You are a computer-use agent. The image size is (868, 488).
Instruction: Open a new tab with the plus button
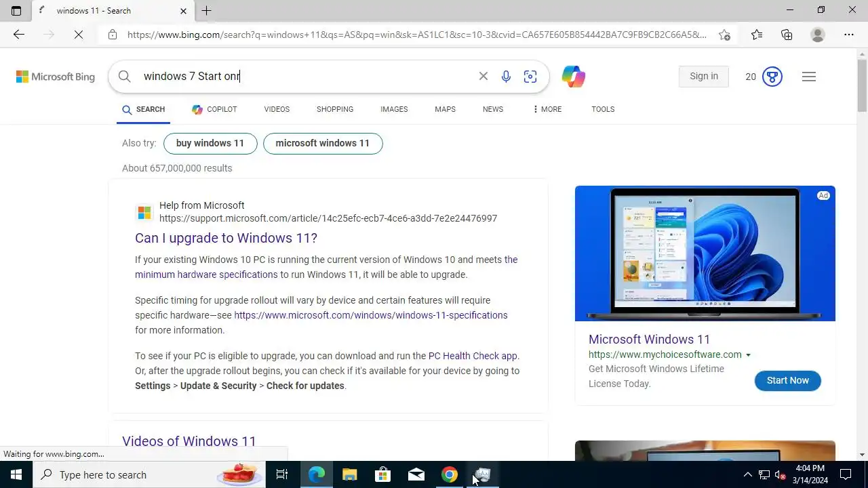pos(207,10)
